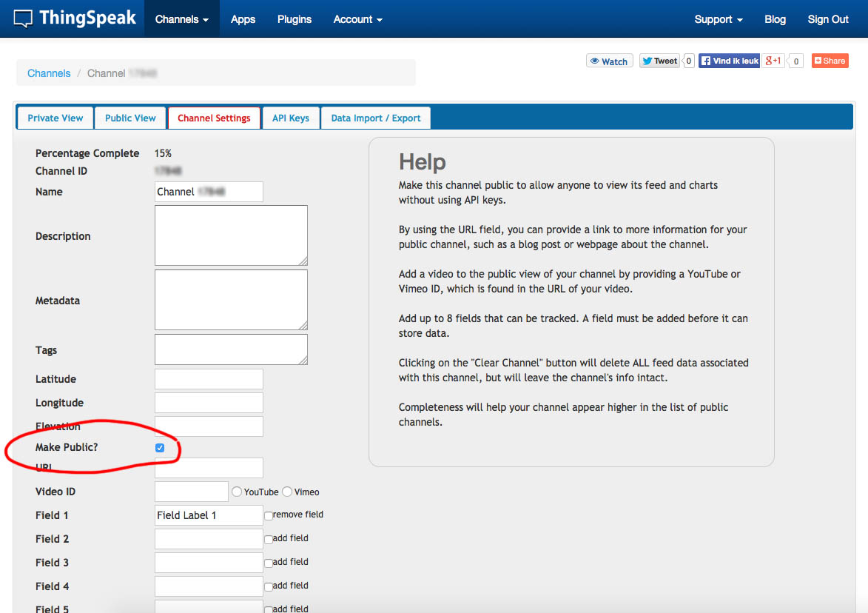Click the Facebook Vind ik leuk button
The image size is (868, 613).
(x=729, y=61)
